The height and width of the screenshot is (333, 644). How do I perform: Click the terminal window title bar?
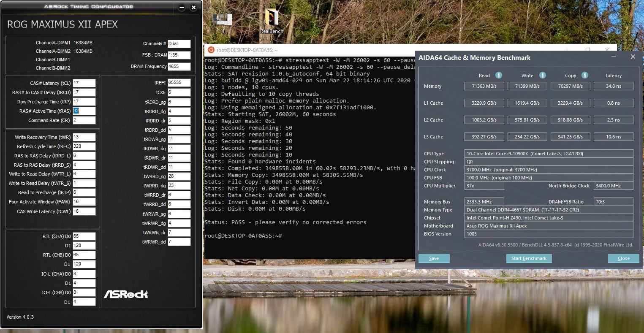pos(410,50)
